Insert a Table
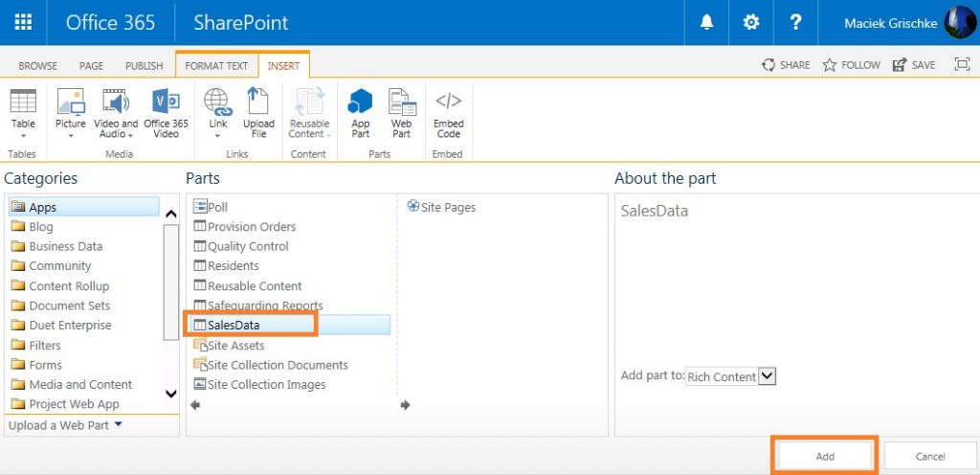 coord(23,112)
